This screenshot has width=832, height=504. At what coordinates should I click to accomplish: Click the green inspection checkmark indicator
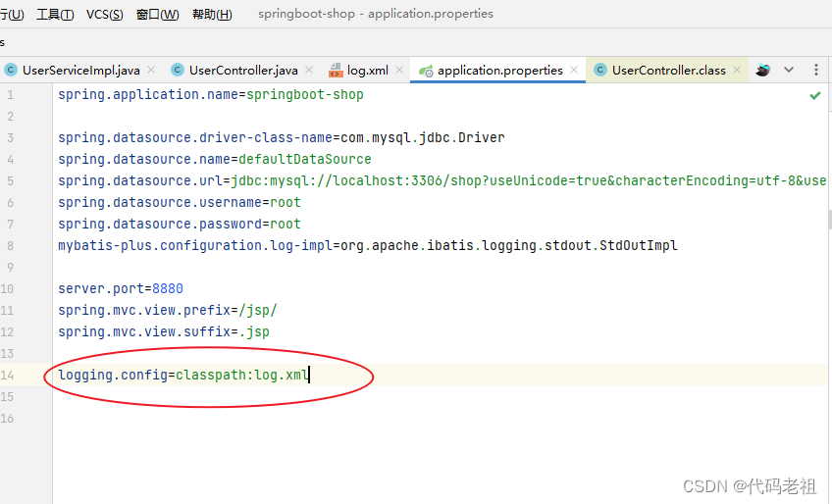(x=815, y=95)
